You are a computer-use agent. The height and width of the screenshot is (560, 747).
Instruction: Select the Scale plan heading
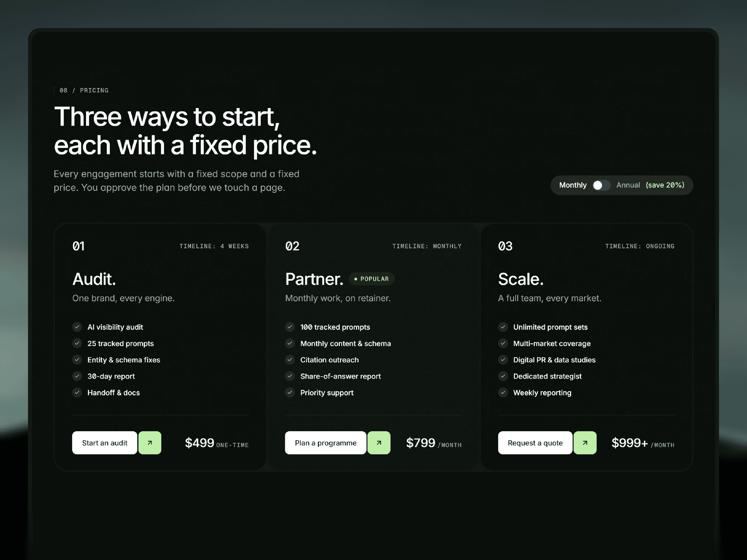pyautogui.click(x=521, y=279)
